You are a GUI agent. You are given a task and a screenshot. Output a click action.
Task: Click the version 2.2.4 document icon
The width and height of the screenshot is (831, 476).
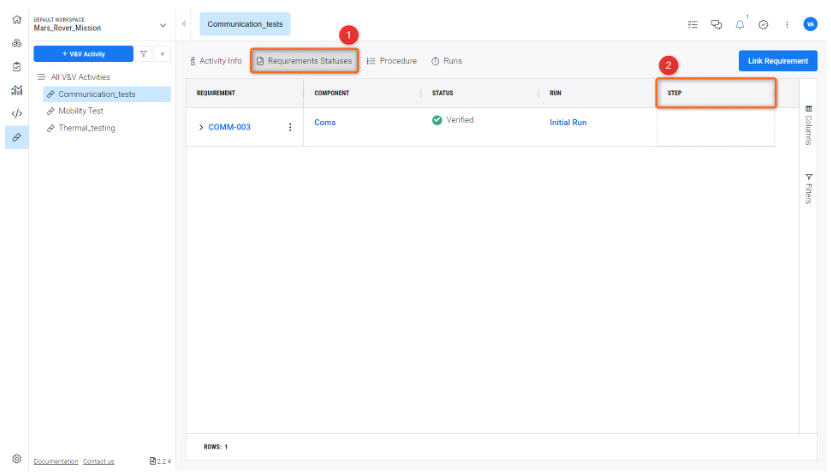(x=153, y=461)
